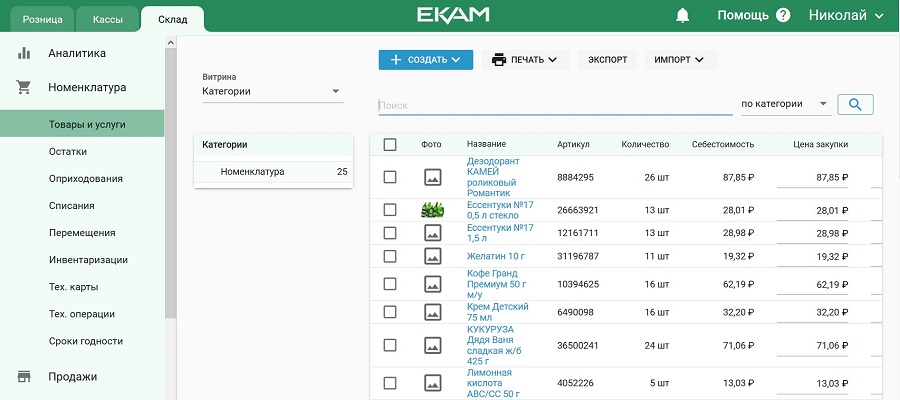Switch to the Кассы tab
Screen dimensions: 900x400
pyautogui.click(x=108, y=20)
